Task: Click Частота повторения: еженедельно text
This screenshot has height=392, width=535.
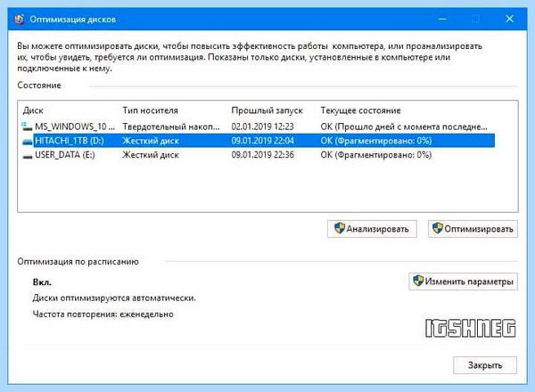Action: pos(103,314)
